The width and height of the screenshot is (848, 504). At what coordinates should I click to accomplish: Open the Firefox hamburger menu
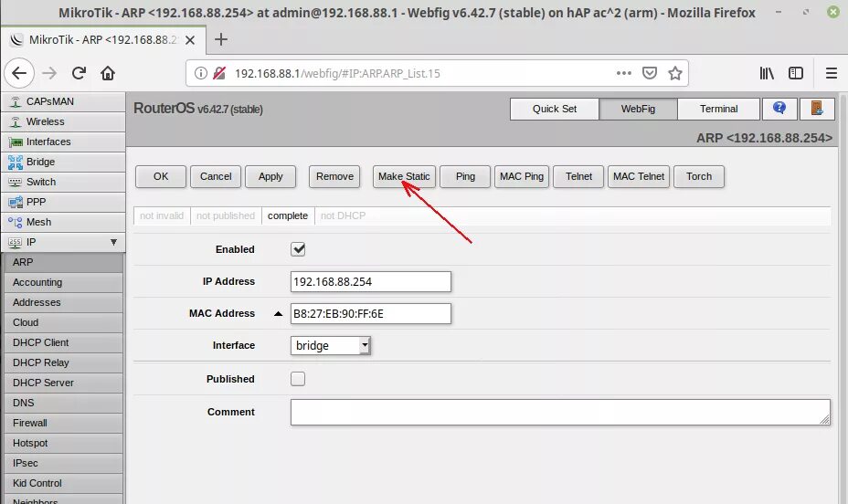pyautogui.click(x=832, y=73)
